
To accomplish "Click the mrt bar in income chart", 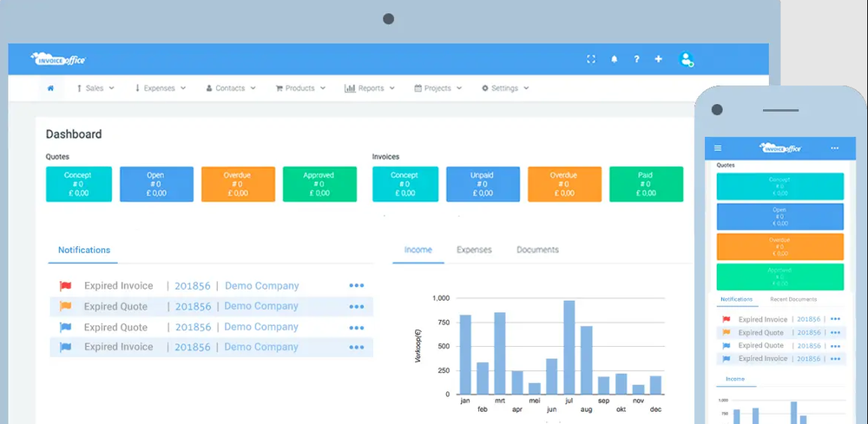I will tap(499, 353).
